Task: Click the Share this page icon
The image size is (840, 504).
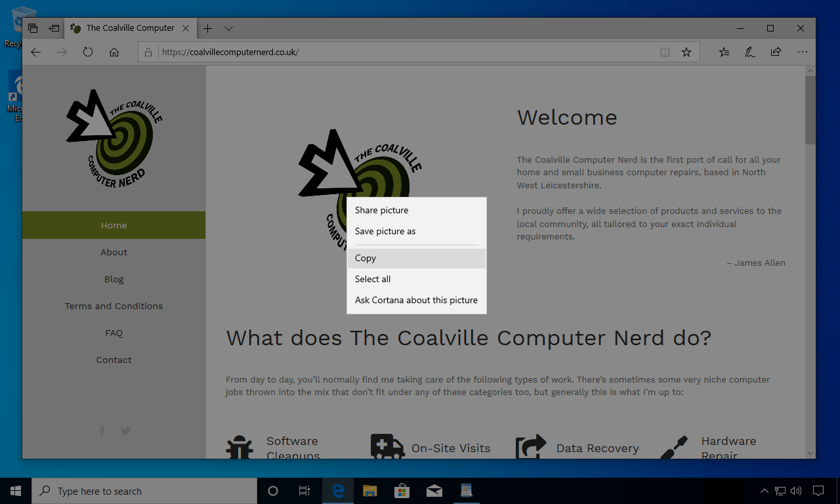Action: (x=776, y=52)
